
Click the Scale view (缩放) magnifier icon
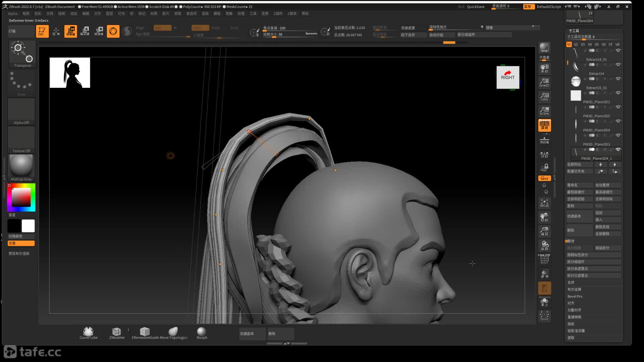(x=544, y=231)
